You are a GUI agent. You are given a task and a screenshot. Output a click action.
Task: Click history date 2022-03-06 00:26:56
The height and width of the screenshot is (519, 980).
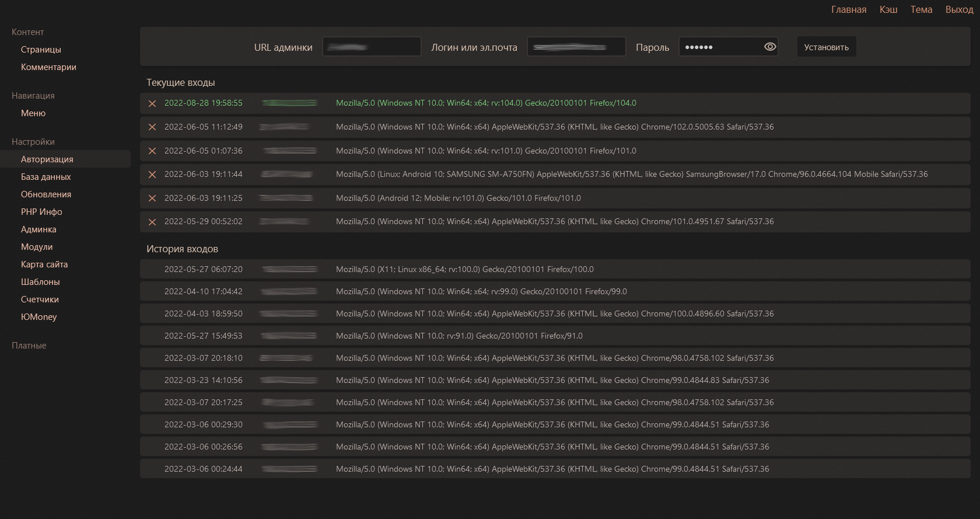[204, 447]
